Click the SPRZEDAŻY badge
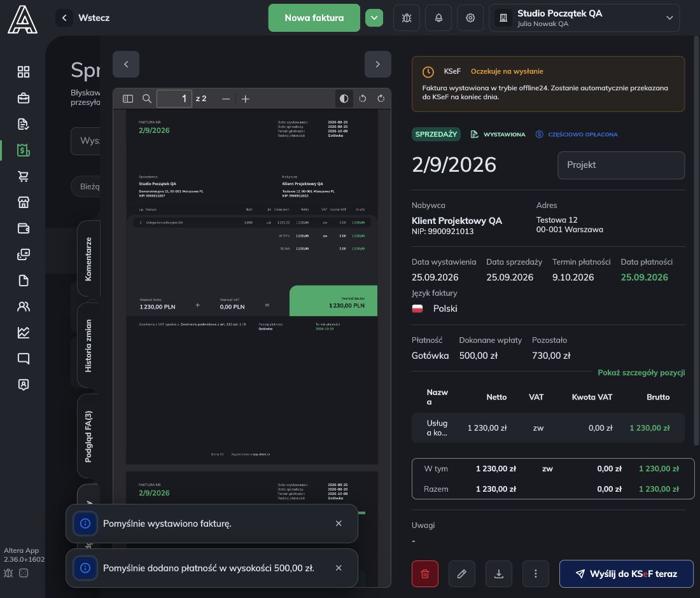 [x=436, y=134]
